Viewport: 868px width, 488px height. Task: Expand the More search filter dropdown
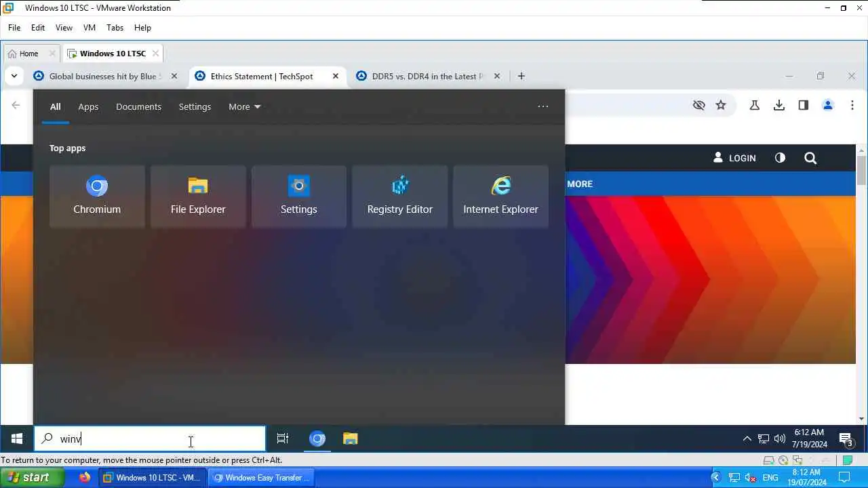coord(245,106)
